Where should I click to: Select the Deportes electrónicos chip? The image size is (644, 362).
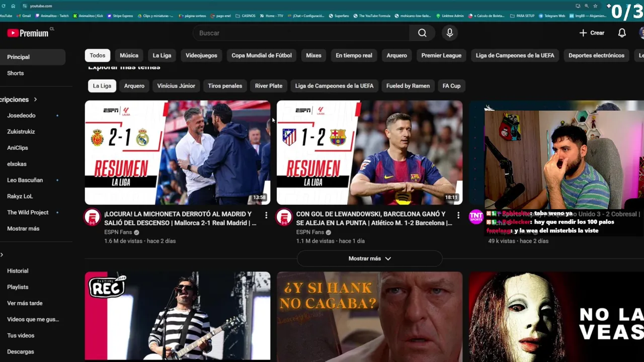[596, 55]
